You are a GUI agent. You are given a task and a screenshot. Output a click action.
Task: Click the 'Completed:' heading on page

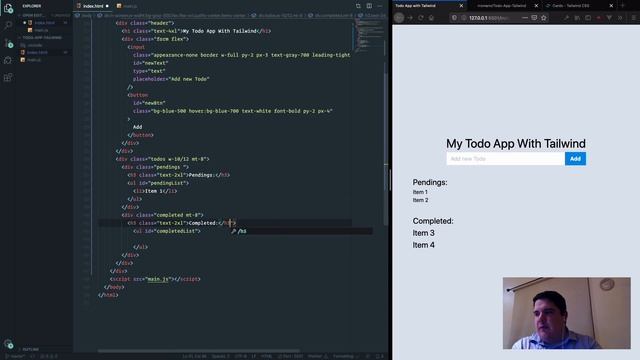tap(433, 221)
